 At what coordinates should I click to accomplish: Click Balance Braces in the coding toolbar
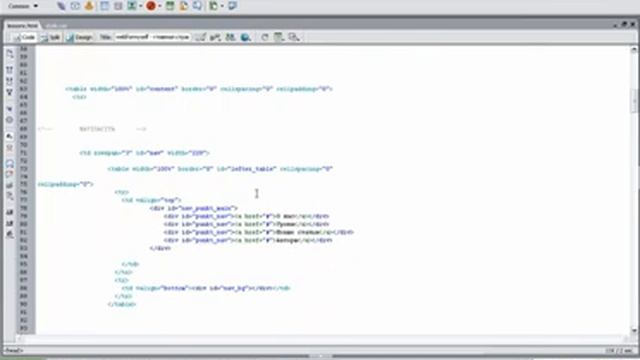[10, 120]
